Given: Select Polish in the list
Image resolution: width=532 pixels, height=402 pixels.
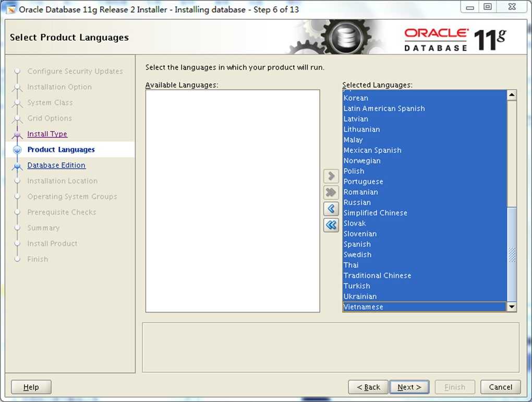Looking at the screenshot, I should (425, 171).
